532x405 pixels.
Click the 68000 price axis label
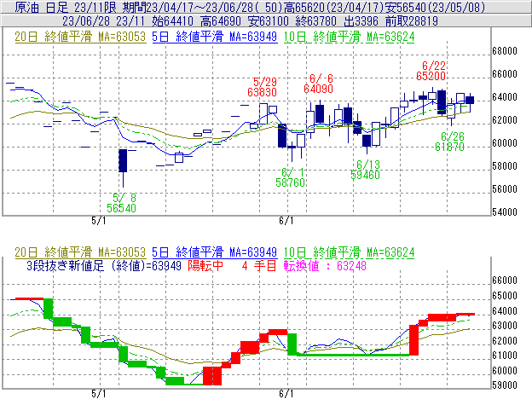pyautogui.click(x=506, y=51)
